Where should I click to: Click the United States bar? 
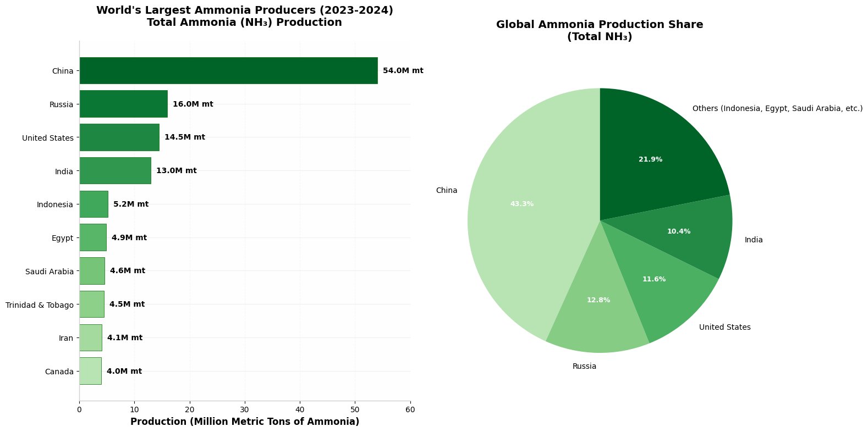(x=119, y=137)
